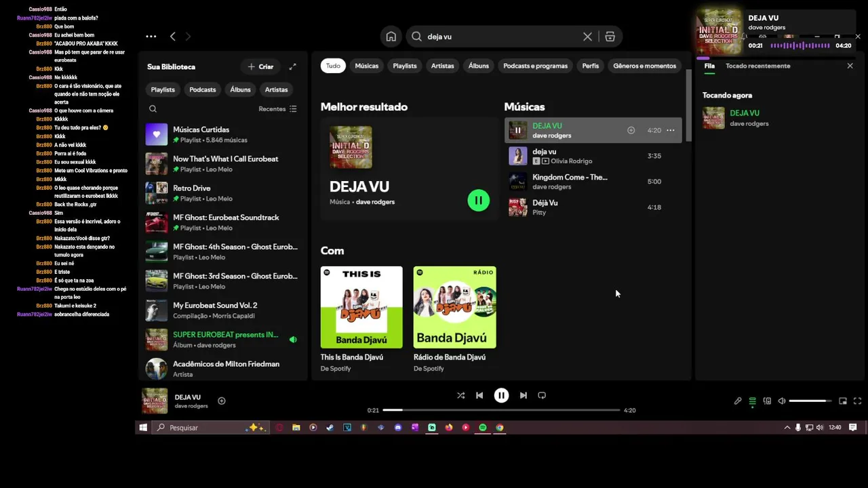
Task: Click the now-playing album art in player bar
Action: click(x=155, y=401)
